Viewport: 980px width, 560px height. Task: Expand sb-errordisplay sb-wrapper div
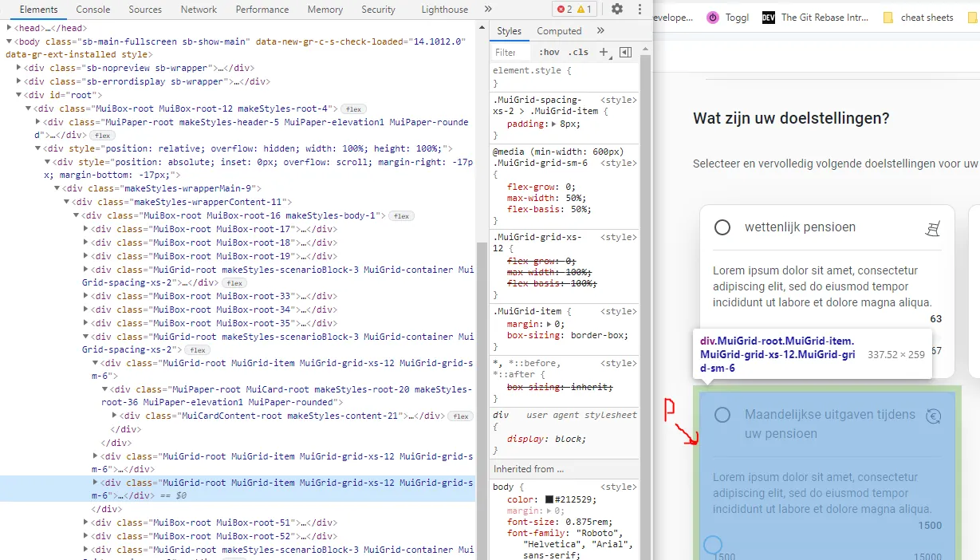[19, 81]
